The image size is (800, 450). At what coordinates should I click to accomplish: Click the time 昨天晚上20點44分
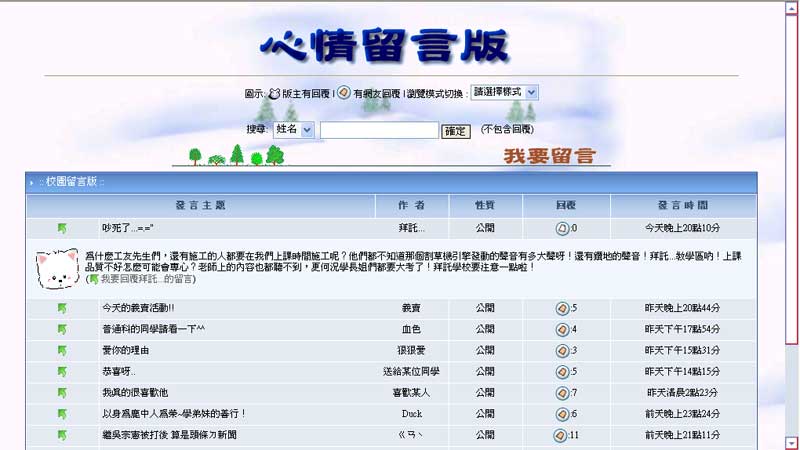point(683,308)
